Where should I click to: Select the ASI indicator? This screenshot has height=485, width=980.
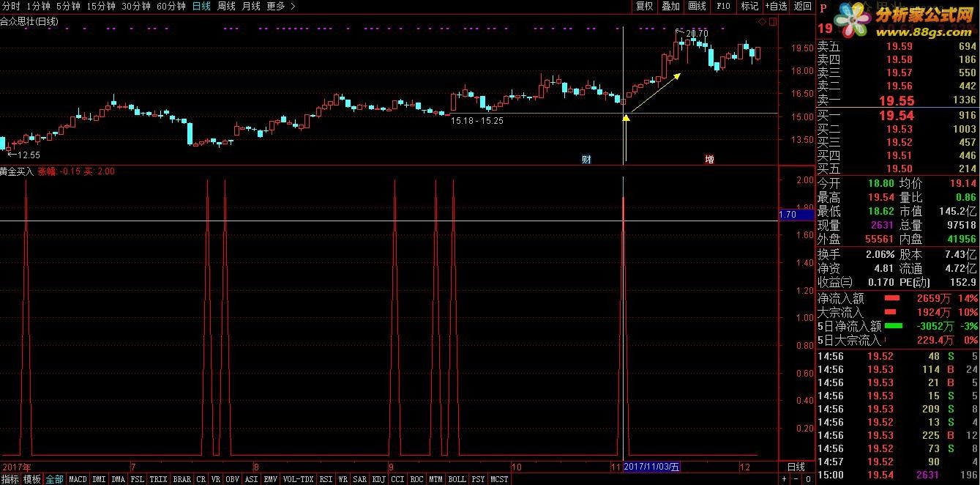pos(251,479)
